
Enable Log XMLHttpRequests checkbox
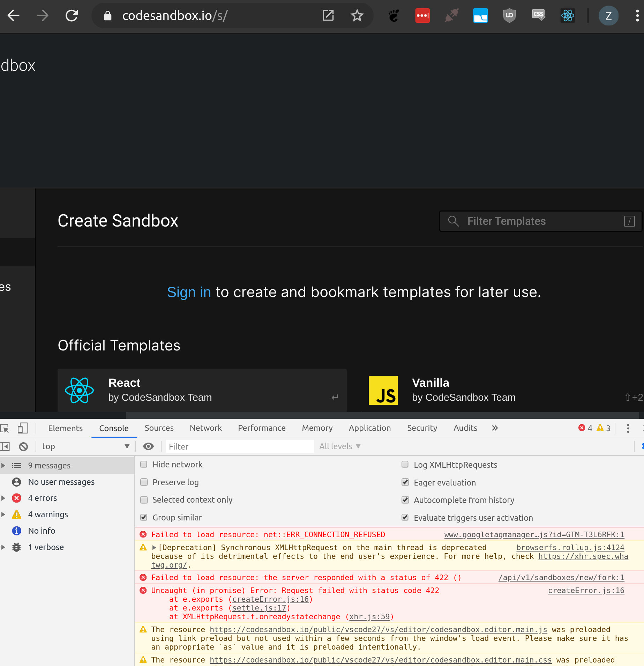tap(405, 465)
